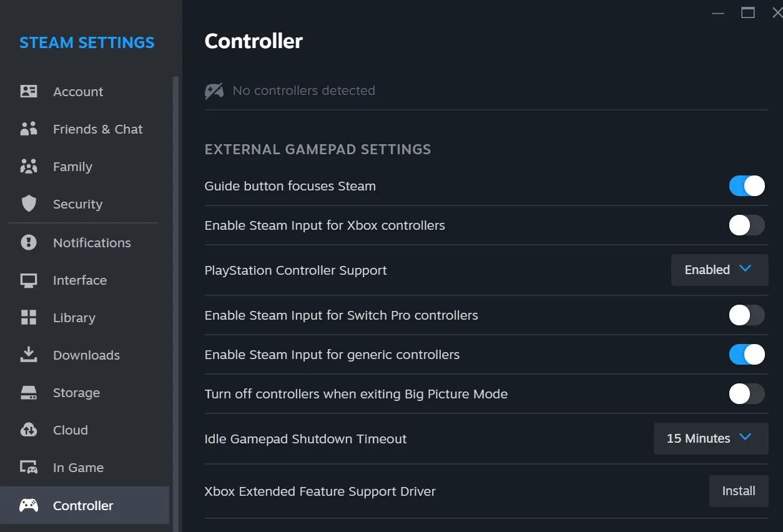Screen dimensions: 783x532
Task: Turn off Steam Input for generic controllers
Action: [747, 355]
